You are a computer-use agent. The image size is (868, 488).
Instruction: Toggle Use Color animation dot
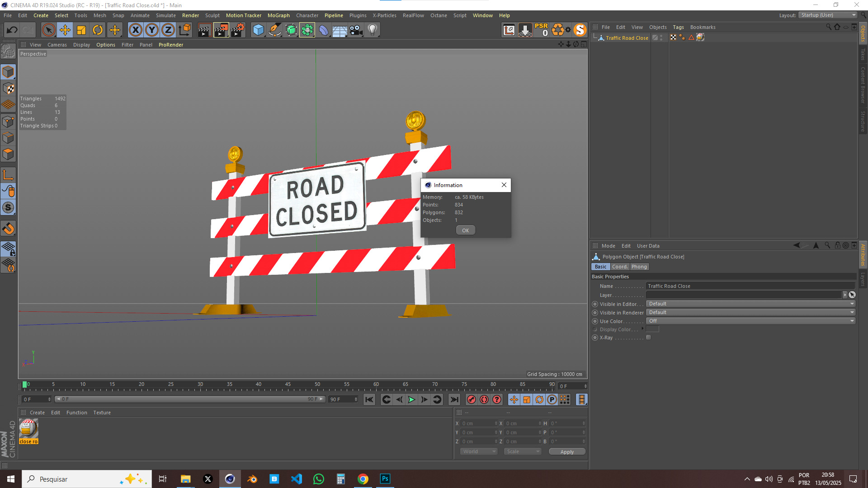(595, 321)
